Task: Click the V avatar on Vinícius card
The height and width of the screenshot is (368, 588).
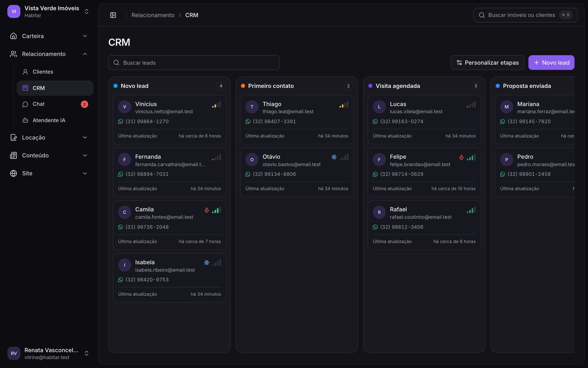Action: (125, 107)
